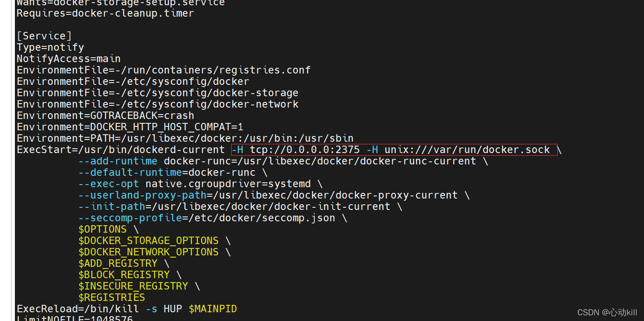Image resolution: width=644 pixels, height=321 pixels.
Task: Click the Environment=GOTRACEBACK=crash line
Action: point(106,115)
